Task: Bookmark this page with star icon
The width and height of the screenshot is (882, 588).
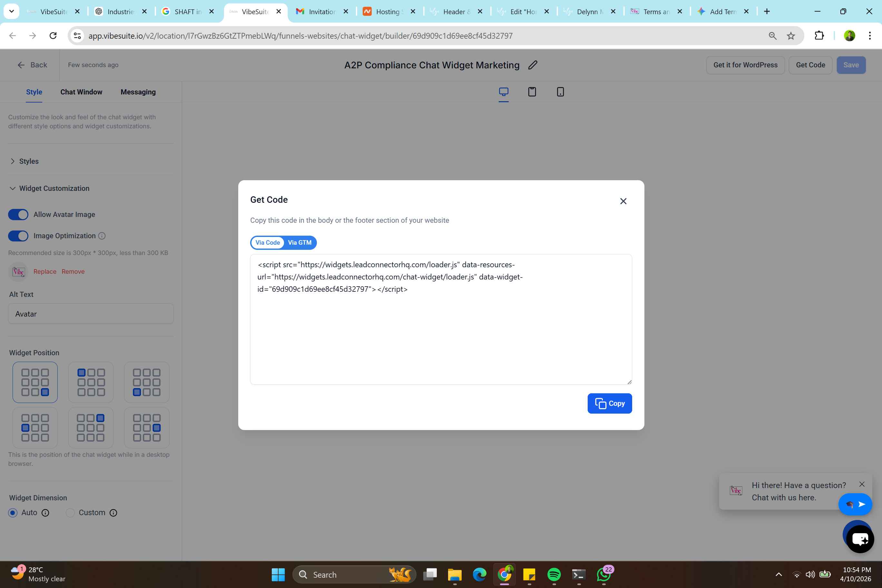Action: click(x=791, y=36)
